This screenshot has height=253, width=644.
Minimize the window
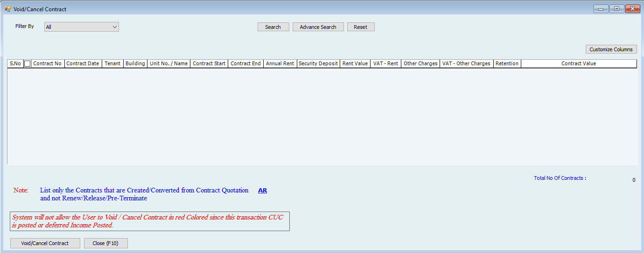pyautogui.click(x=601, y=9)
